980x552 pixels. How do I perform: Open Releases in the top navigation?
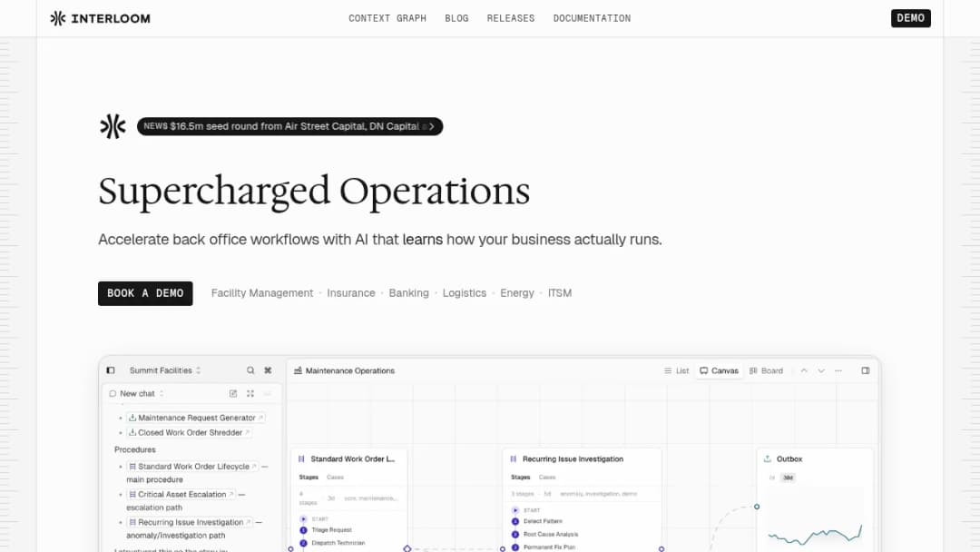click(x=511, y=18)
